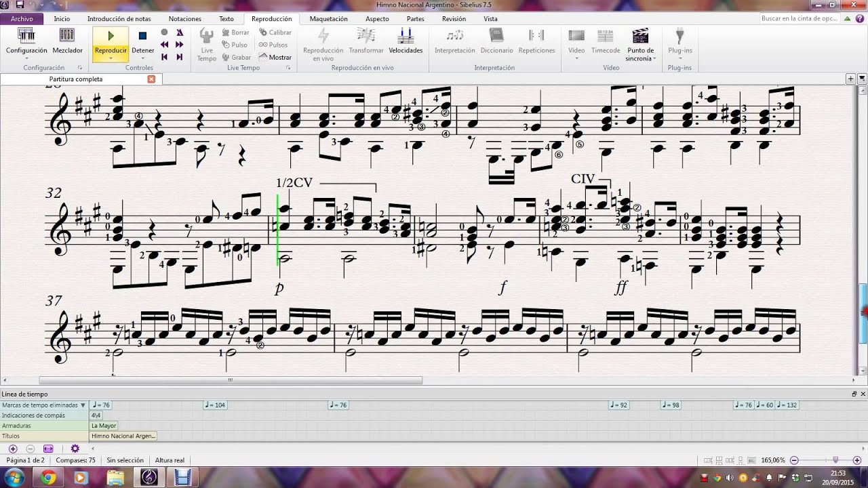Click the new tab plus button

850,79
